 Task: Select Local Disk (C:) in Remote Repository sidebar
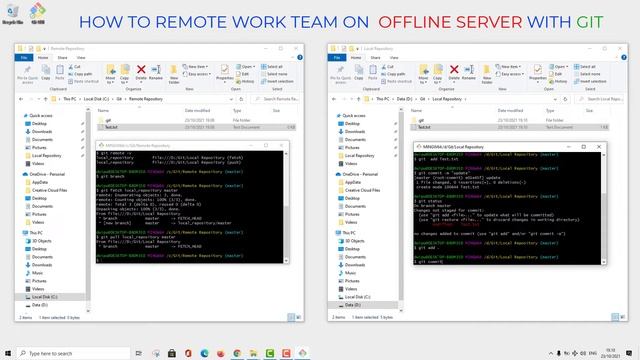pyautogui.click(x=44, y=297)
